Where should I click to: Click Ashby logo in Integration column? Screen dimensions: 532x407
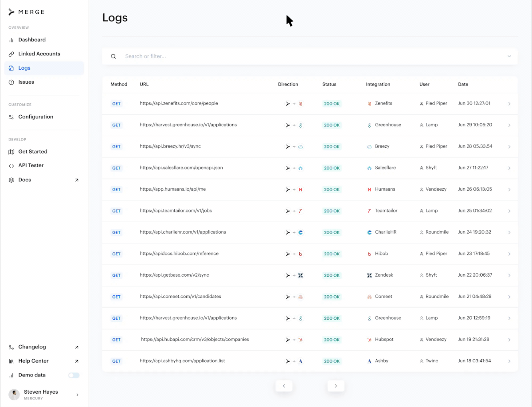[x=369, y=361]
